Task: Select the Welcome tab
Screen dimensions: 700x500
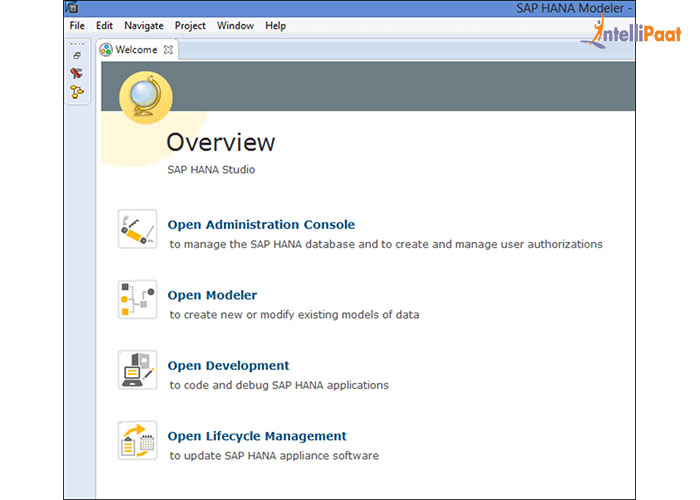Action: tap(136, 50)
